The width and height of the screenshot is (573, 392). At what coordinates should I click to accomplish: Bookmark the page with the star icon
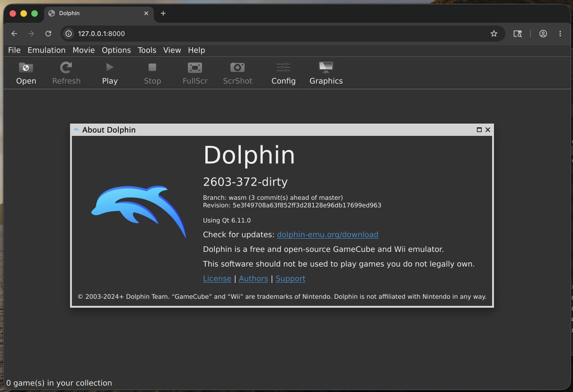click(x=494, y=33)
